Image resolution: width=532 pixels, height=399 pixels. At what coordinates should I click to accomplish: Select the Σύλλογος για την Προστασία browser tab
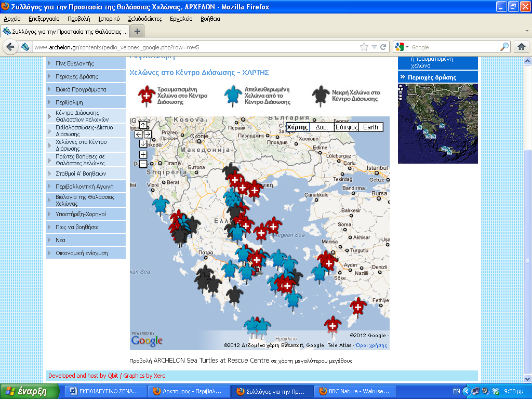(x=65, y=32)
